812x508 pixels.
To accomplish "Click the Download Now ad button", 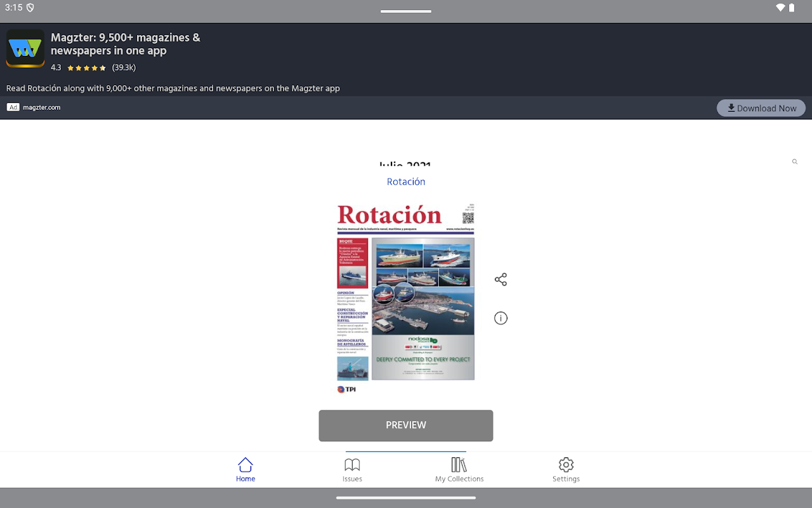I will [x=761, y=108].
